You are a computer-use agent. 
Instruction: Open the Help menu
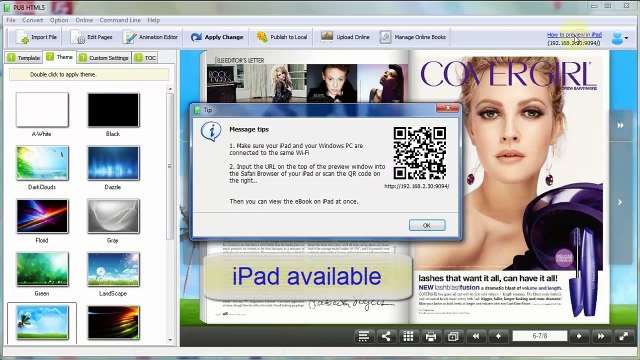153,20
